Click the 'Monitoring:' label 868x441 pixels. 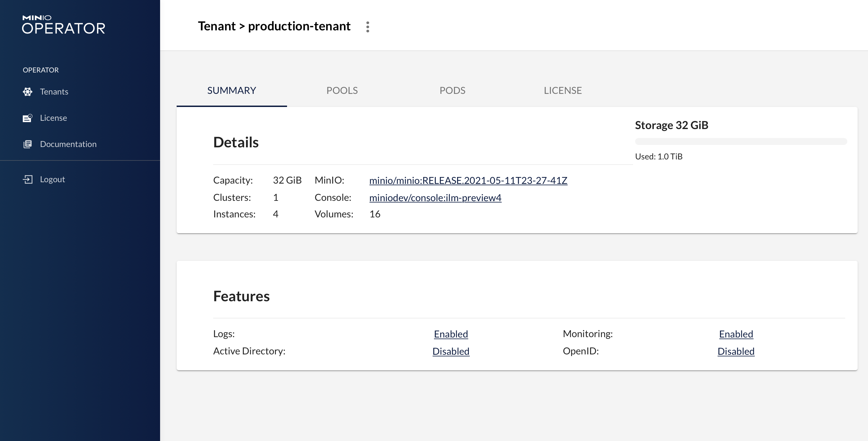click(x=588, y=334)
